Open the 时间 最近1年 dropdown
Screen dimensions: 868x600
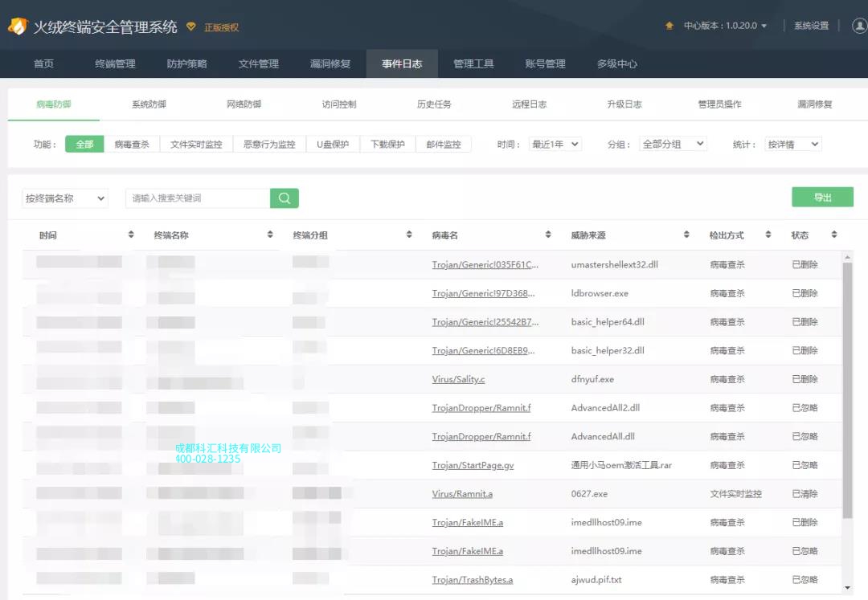tap(555, 145)
